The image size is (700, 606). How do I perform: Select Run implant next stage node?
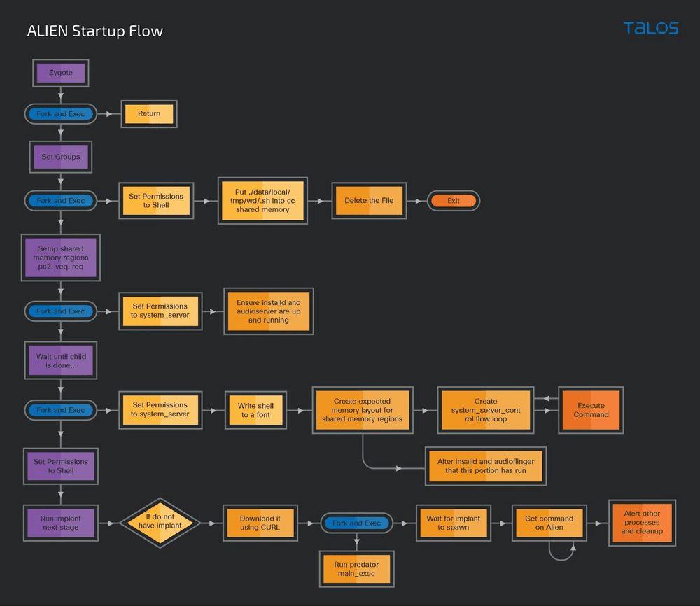tap(60, 523)
